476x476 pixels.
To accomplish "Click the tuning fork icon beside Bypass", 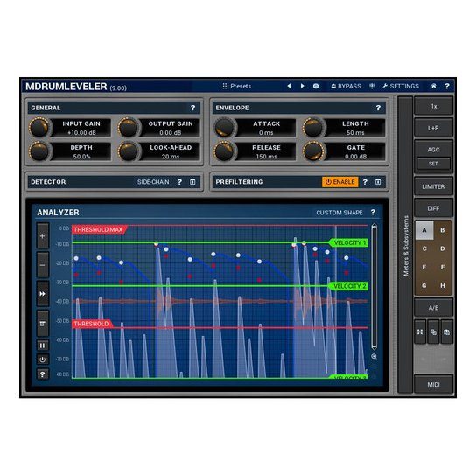I will tap(372, 87).
